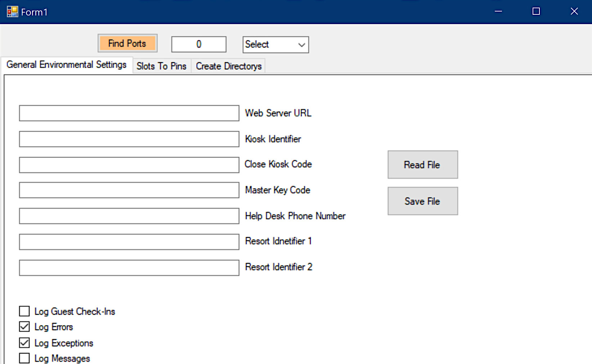592x364 pixels.
Task: Select the General Environmental Settings tab
Action: 67,65
